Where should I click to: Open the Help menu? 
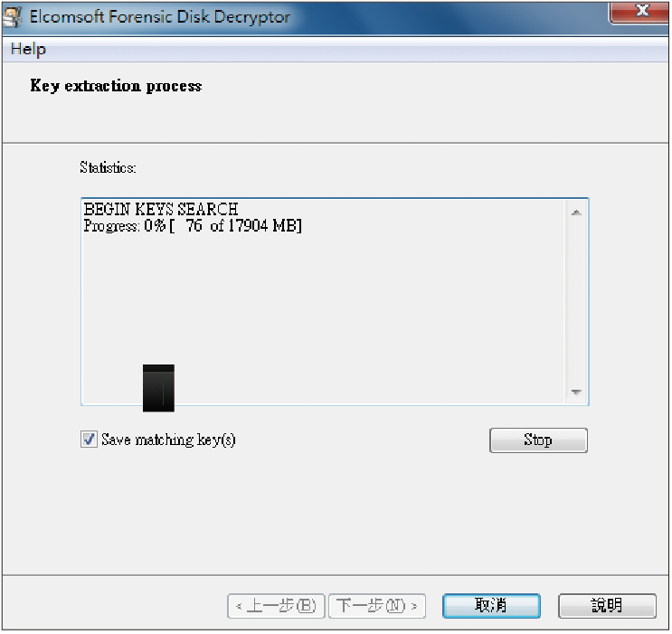pos(28,50)
